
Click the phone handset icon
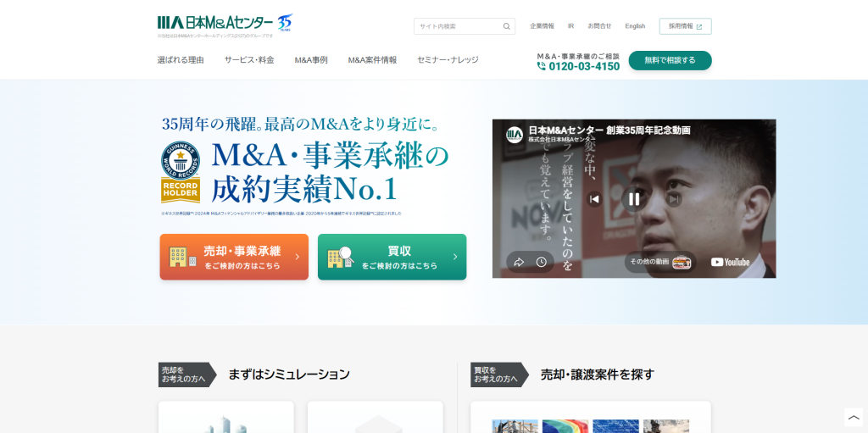point(542,66)
